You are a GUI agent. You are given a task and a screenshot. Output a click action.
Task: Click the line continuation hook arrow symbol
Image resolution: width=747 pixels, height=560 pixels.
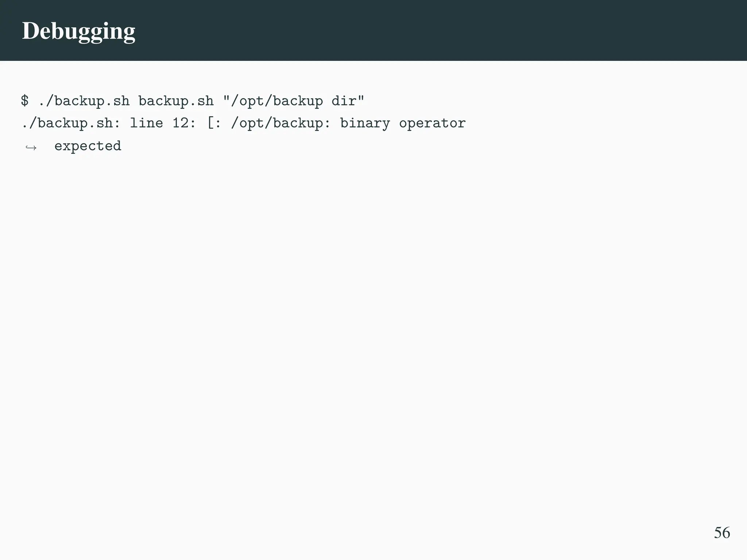31,147
